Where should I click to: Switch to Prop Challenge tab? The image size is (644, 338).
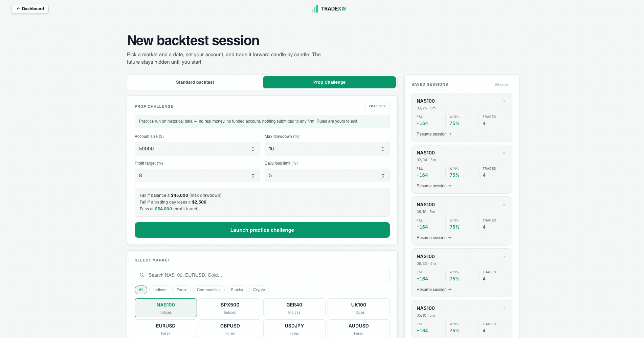click(x=329, y=82)
